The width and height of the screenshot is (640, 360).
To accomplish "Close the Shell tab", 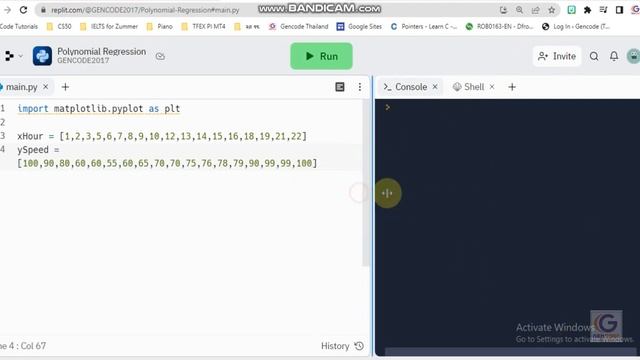I will coord(492,87).
